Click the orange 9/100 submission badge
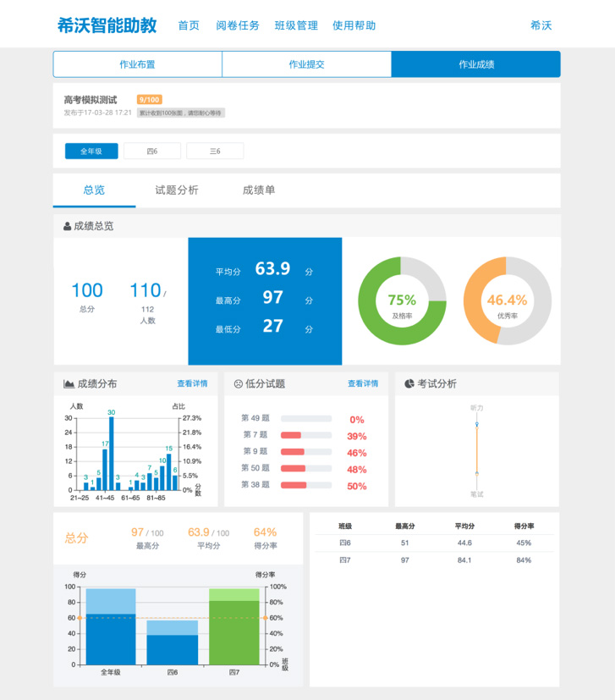This screenshot has height=700, width=615. pos(149,100)
